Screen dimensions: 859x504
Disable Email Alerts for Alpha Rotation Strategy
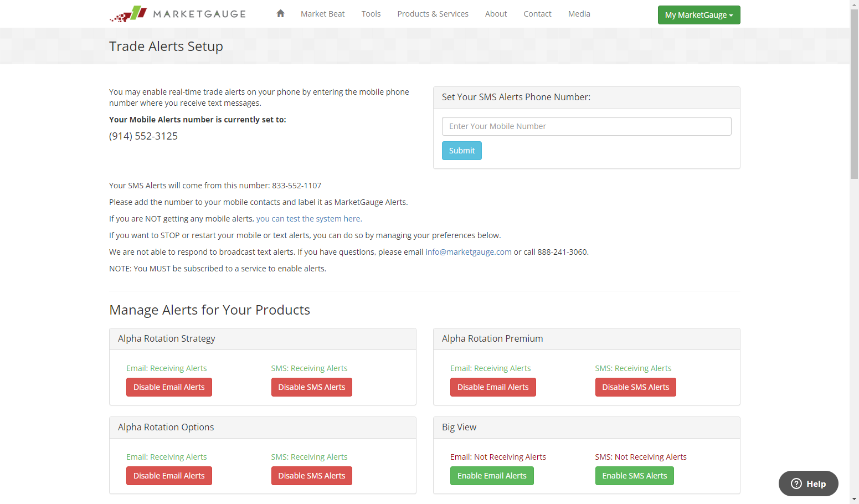[169, 387]
